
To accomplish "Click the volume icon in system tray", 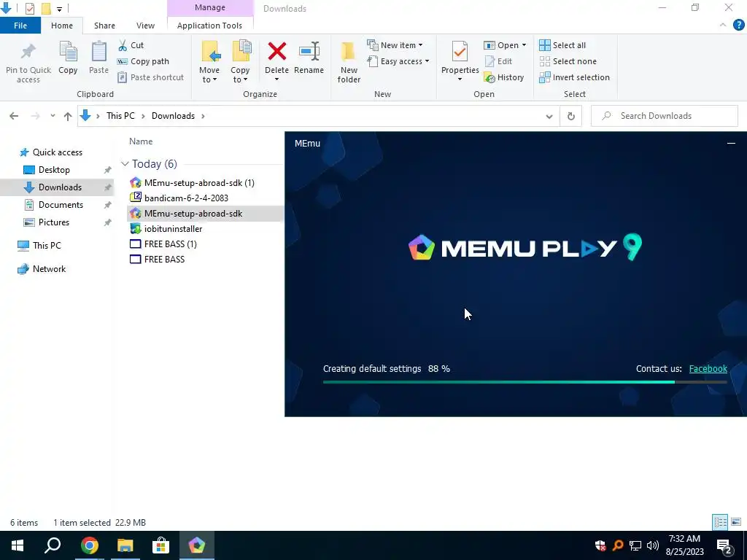I will tap(652, 545).
